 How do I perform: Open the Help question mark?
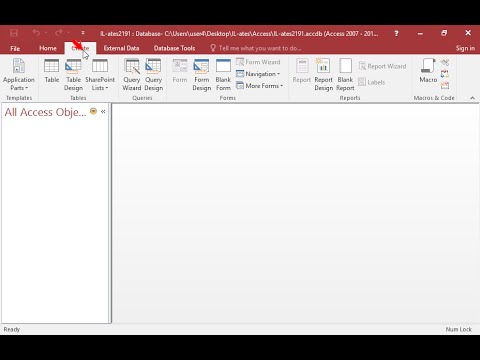click(396, 33)
